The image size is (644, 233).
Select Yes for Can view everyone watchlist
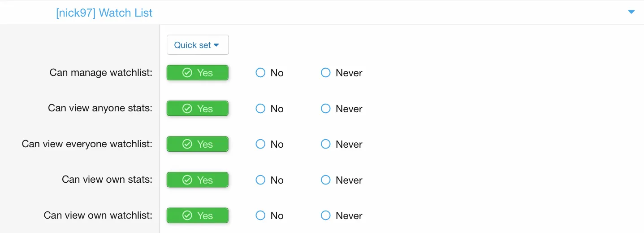coord(198,144)
